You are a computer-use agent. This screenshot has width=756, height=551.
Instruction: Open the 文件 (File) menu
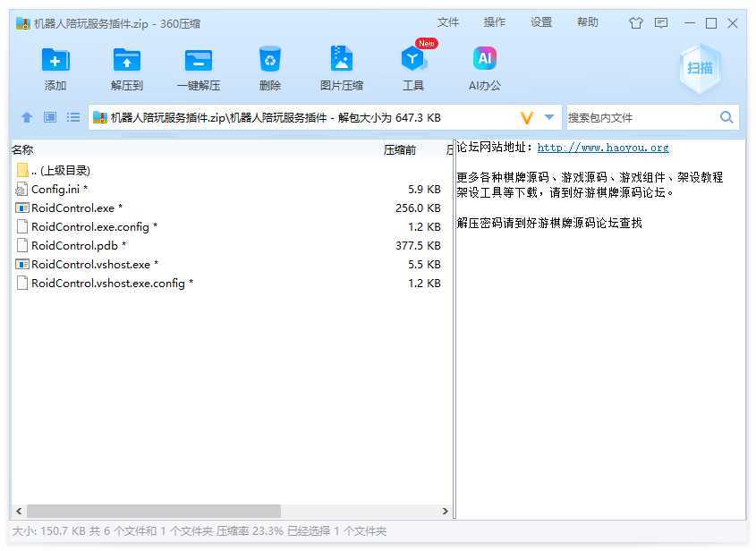click(448, 22)
